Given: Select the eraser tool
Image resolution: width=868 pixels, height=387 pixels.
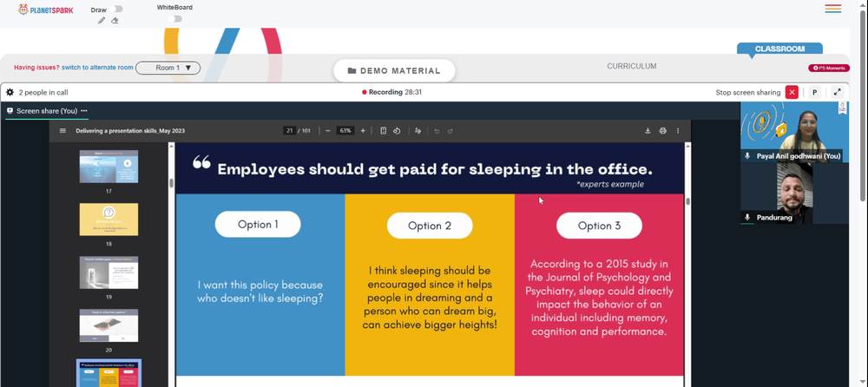Looking at the screenshot, I should click(x=115, y=21).
